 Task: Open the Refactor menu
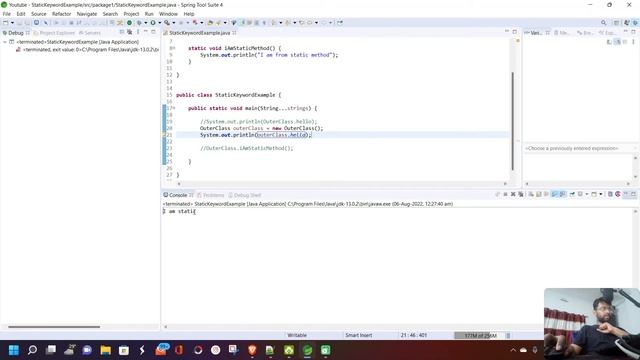[62, 14]
